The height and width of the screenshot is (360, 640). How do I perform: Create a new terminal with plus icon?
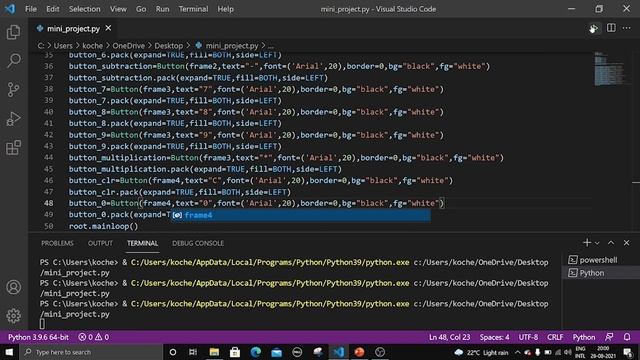point(587,243)
